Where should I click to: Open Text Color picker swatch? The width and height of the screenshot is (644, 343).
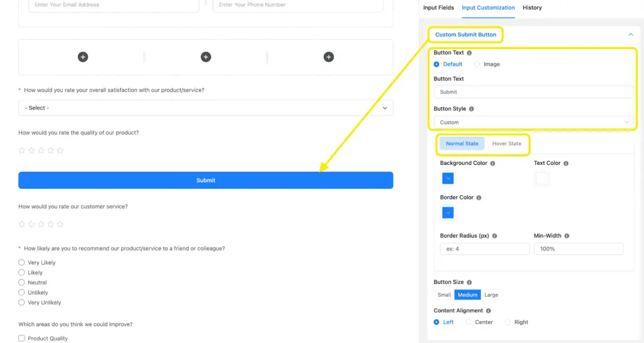541,178
